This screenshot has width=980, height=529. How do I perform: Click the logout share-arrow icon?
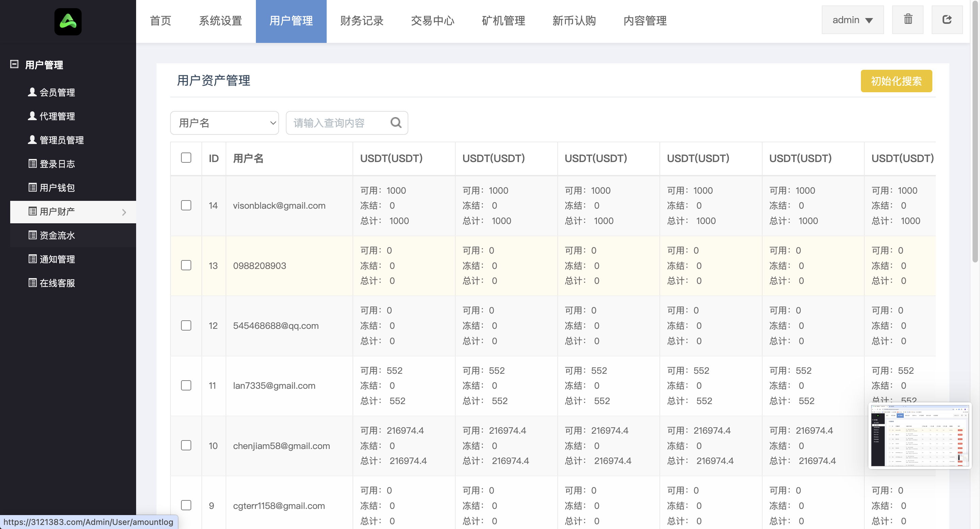point(947,19)
